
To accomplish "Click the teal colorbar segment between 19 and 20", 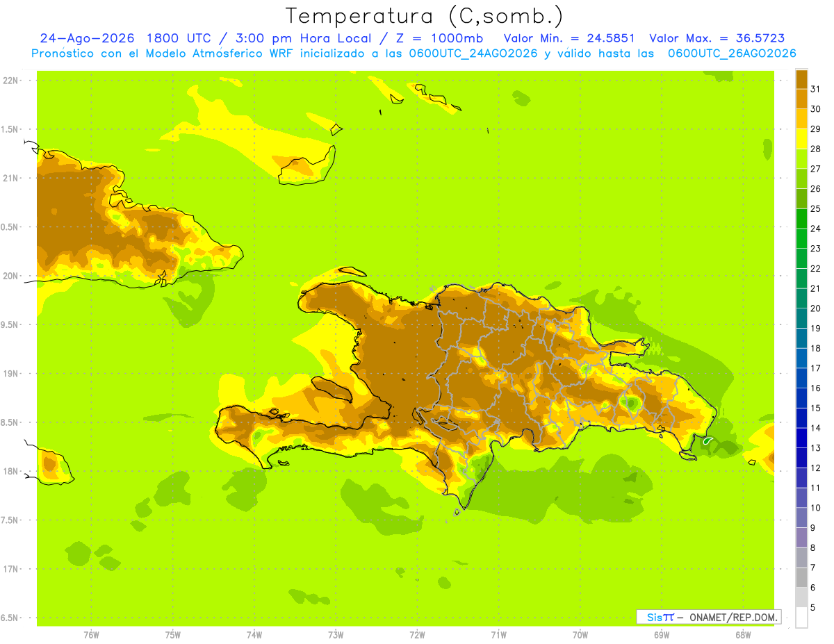I will pos(801,318).
